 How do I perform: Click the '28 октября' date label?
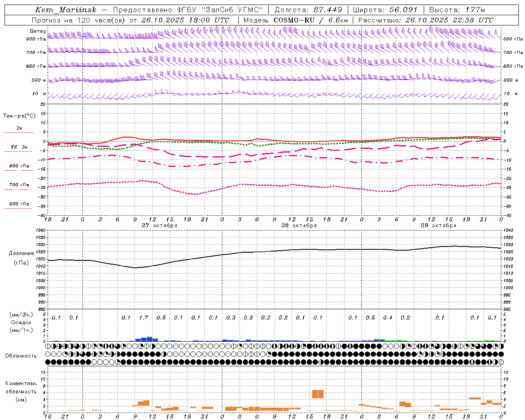299,226
